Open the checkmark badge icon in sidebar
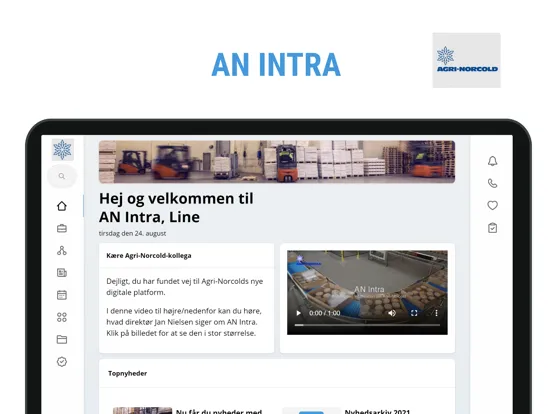This screenshot has width=552, height=414. click(62, 362)
